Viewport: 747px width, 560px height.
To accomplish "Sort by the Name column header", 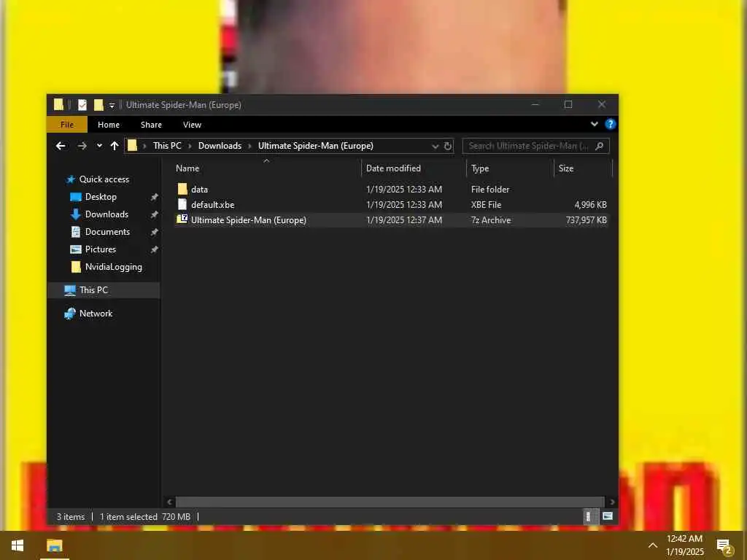I will point(187,168).
